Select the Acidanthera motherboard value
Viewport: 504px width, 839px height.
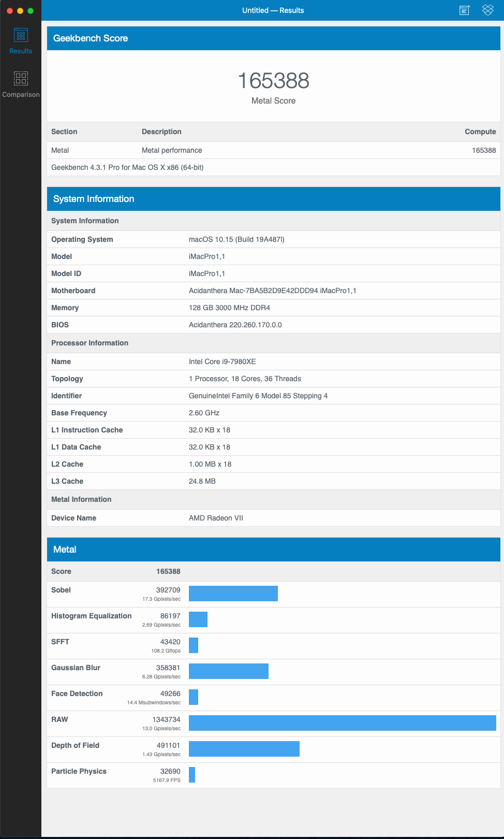tap(273, 291)
